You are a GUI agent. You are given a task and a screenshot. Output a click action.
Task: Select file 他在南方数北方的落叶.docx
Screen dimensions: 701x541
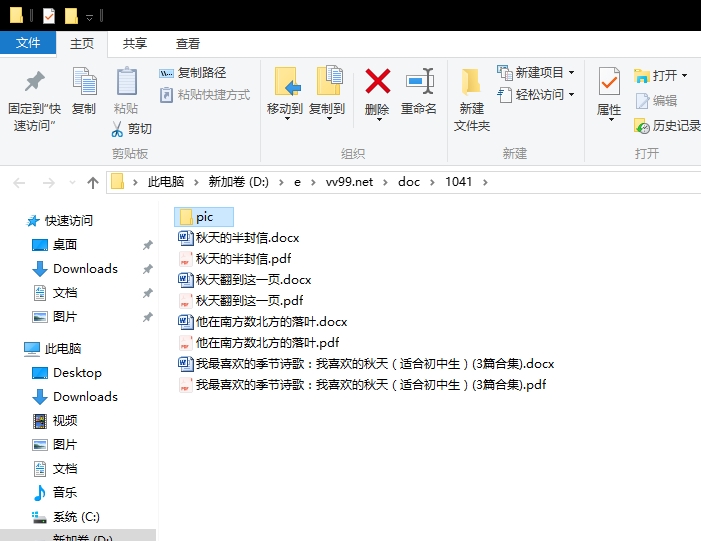pos(263,322)
